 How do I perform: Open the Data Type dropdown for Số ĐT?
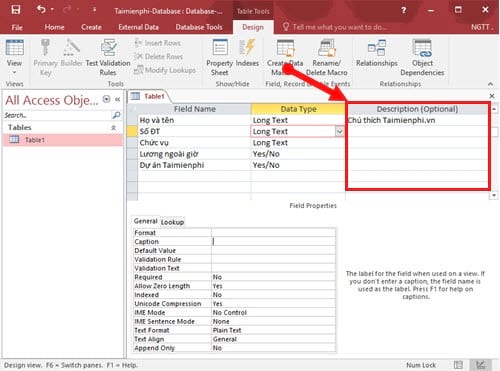tap(339, 131)
